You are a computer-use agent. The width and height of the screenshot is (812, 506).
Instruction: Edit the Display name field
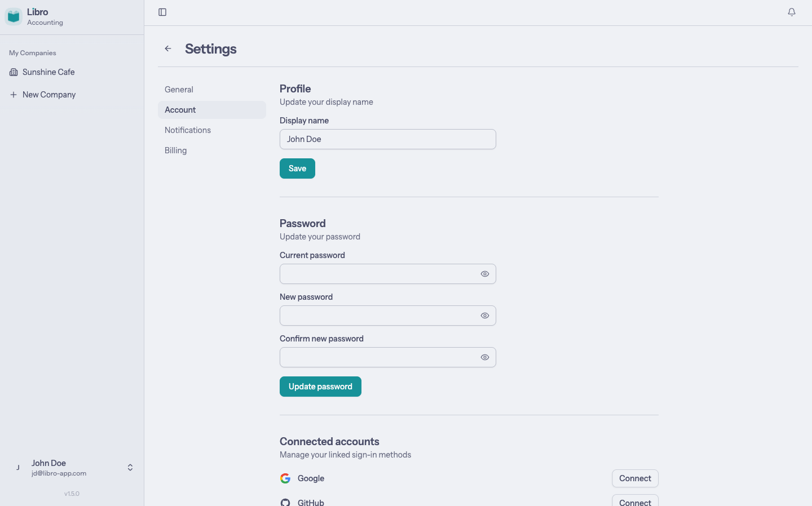387,139
